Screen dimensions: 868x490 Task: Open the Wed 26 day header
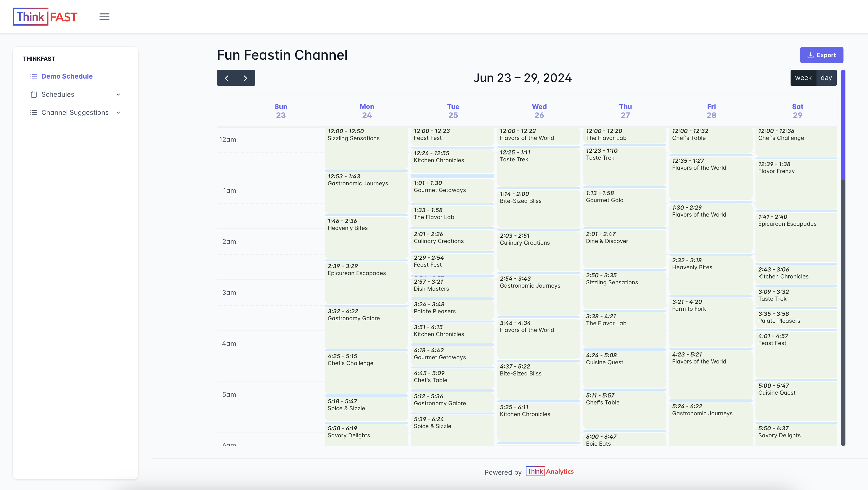539,111
